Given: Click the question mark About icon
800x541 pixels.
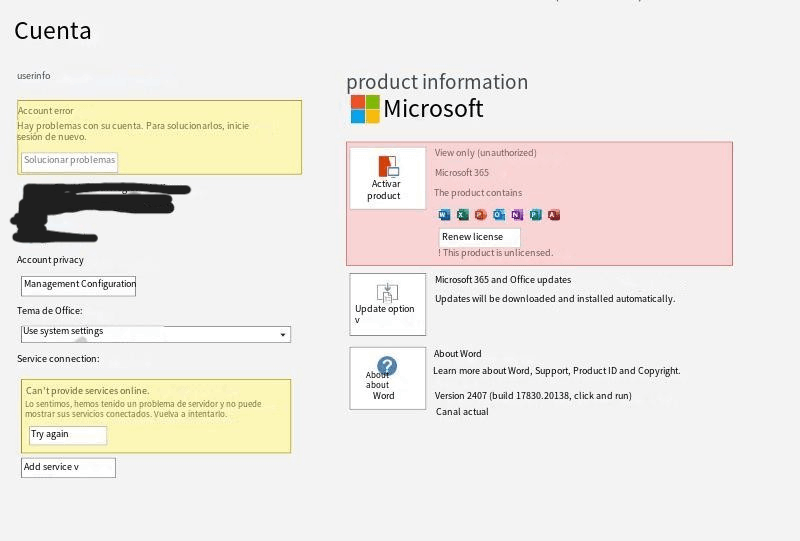Looking at the screenshot, I should [x=387, y=366].
